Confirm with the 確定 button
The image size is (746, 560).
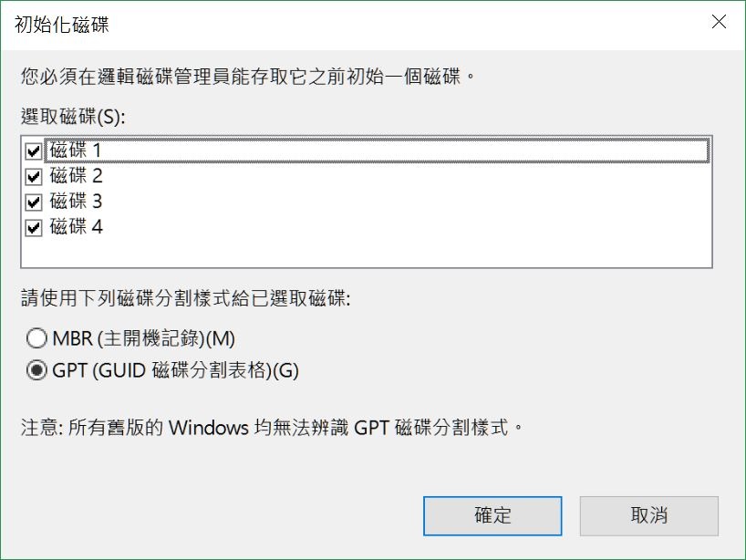(x=492, y=515)
